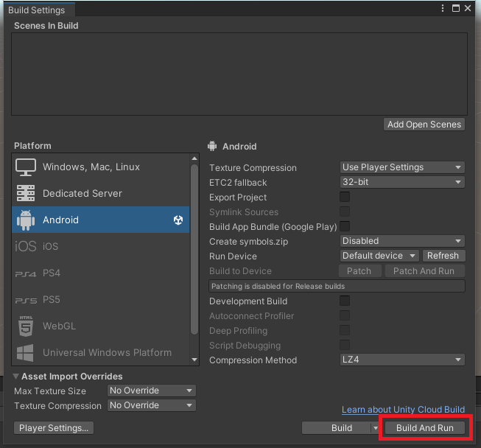Toggle the Autoconnect Profiler checkbox
481x448 pixels.
click(345, 315)
